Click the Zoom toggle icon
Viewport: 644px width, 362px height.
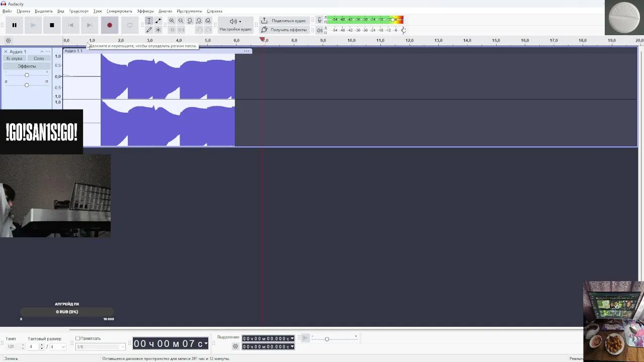coord(208,21)
